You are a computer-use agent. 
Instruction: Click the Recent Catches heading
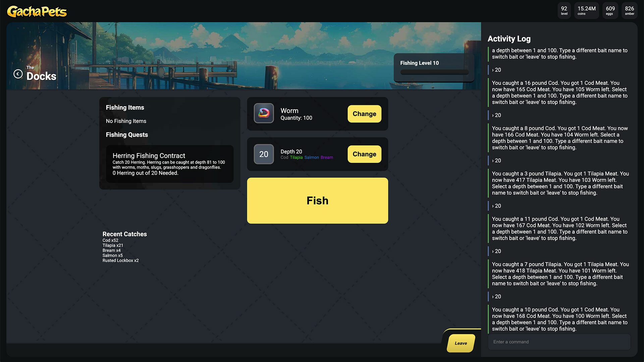pyautogui.click(x=124, y=234)
